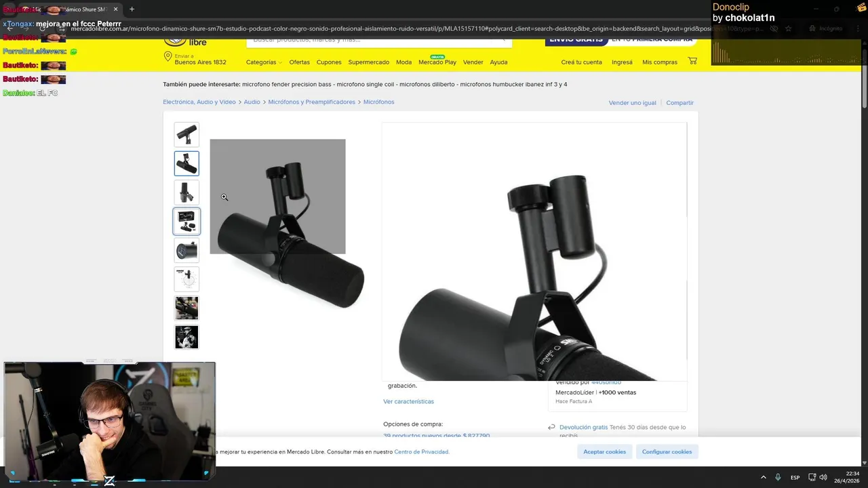Go to Supermercado section

pyautogui.click(x=368, y=62)
